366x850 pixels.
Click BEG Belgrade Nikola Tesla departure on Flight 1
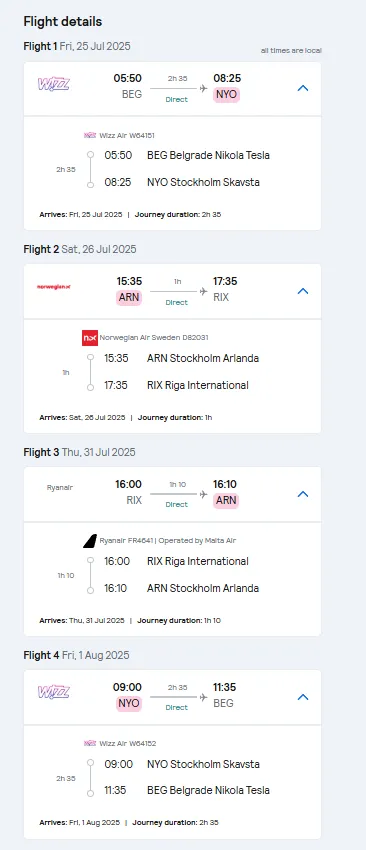(x=208, y=156)
